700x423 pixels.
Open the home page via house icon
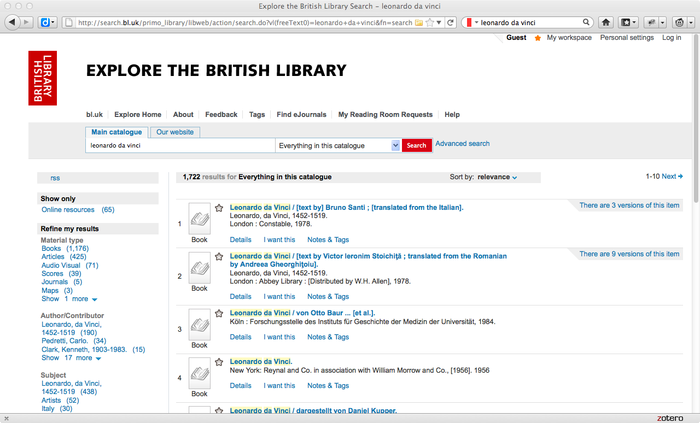[606, 22]
